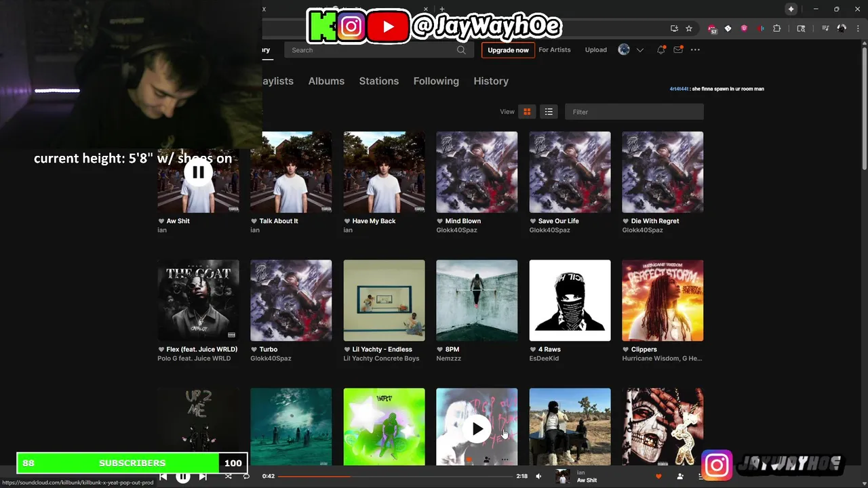Open the Chrome profile avatar
868x488 pixels.
pyautogui.click(x=842, y=28)
